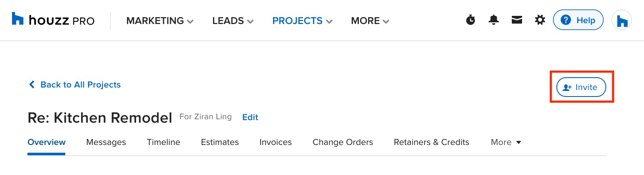Click the Houzz profile avatar
The image size is (644, 175).
(621, 20)
